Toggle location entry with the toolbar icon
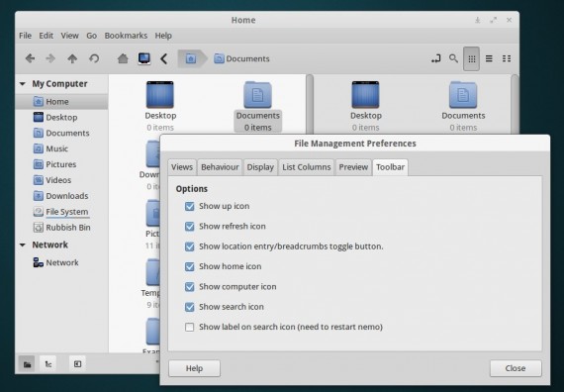The image size is (564, 392). tap(436, 58)
